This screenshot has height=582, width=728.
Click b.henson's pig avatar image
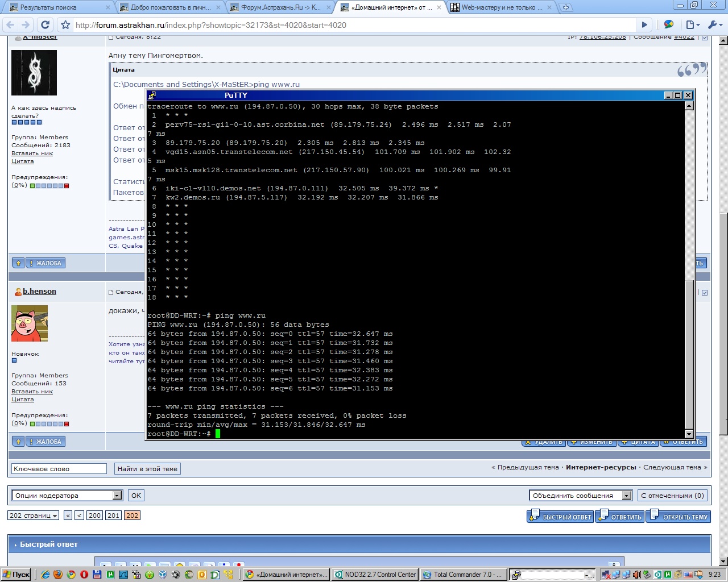(30, 323)
